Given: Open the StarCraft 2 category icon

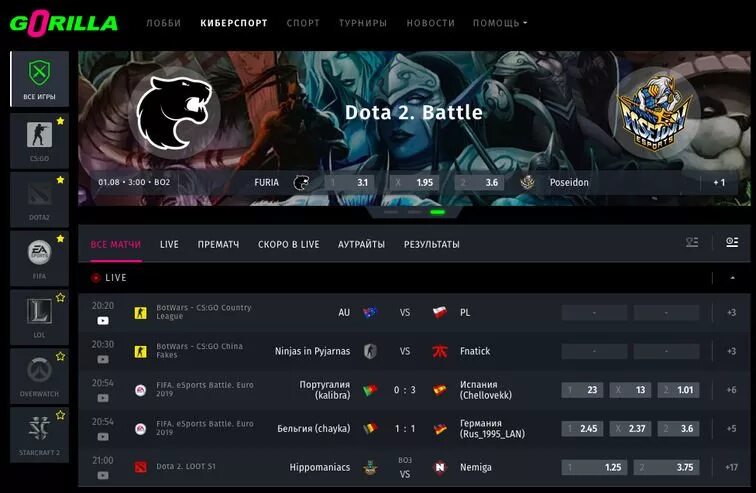Looking at the screenshot, I should point(40,429).
